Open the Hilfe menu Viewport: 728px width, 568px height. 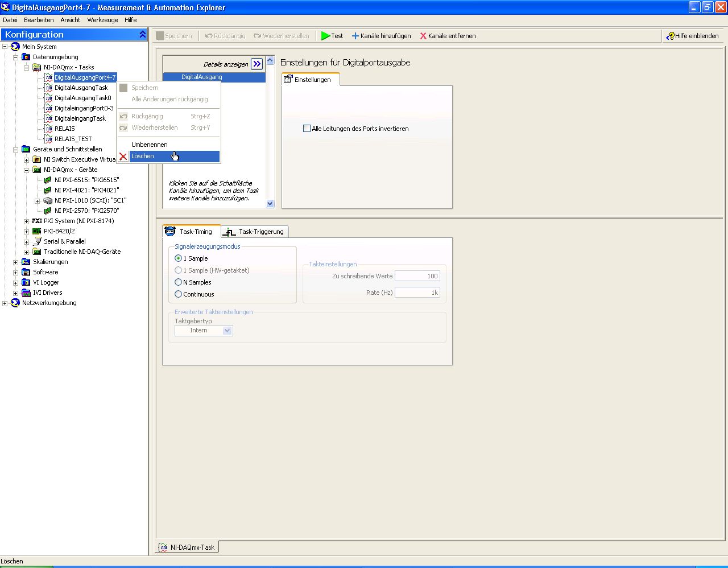[x=131, y=20]
